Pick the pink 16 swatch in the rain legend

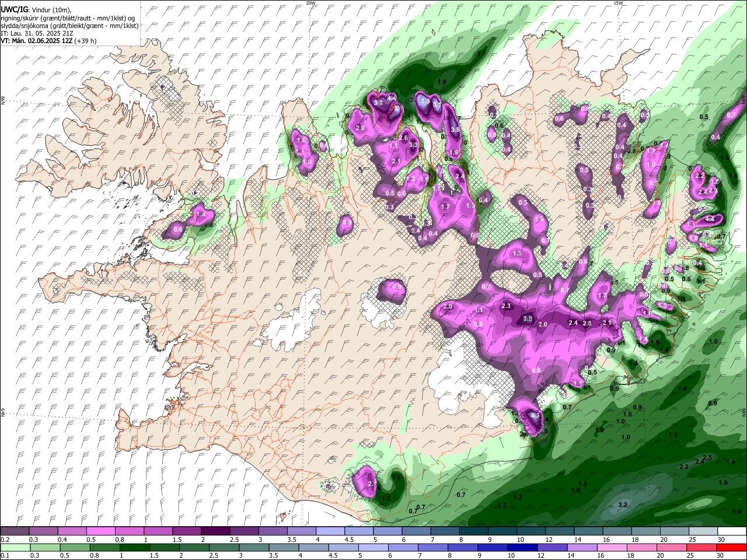[612, 548]
